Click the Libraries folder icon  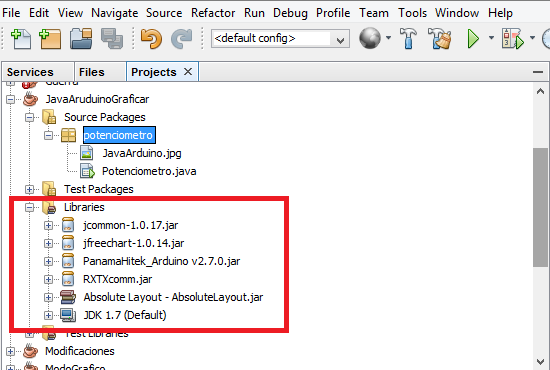point(49,207)
